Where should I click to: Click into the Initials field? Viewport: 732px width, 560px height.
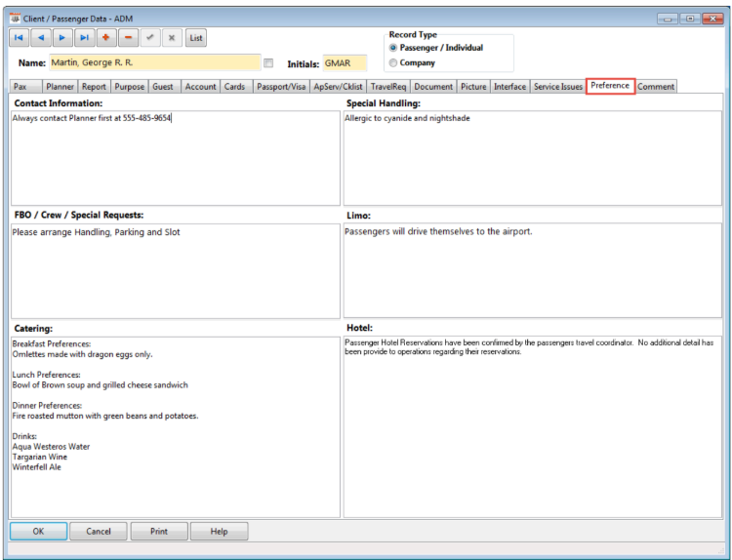point(345,63)
